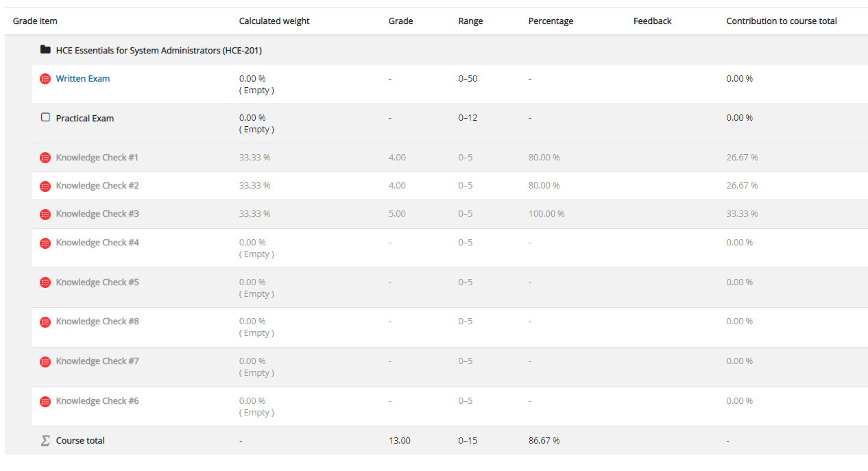Viewport: 868px width, 471px height.
Task: Click the Course total sigma icon
Action: coord(45,441)
